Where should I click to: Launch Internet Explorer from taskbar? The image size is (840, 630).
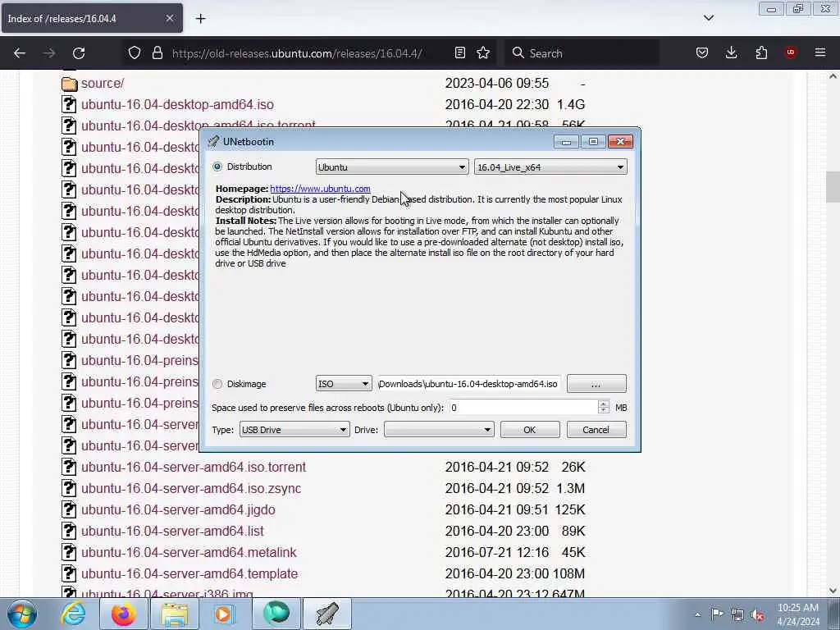pos(73,614)
